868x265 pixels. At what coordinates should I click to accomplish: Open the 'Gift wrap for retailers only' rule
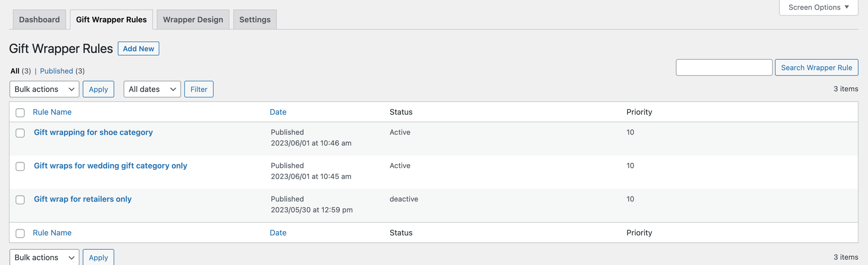pos(83,199)
